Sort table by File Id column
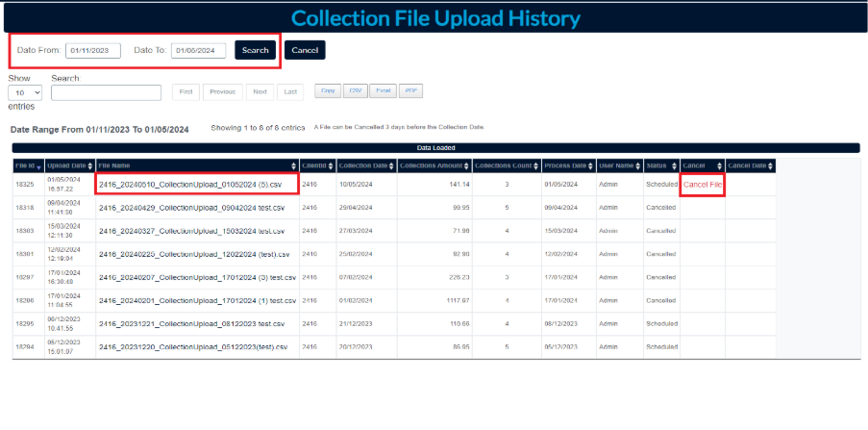 25,165
